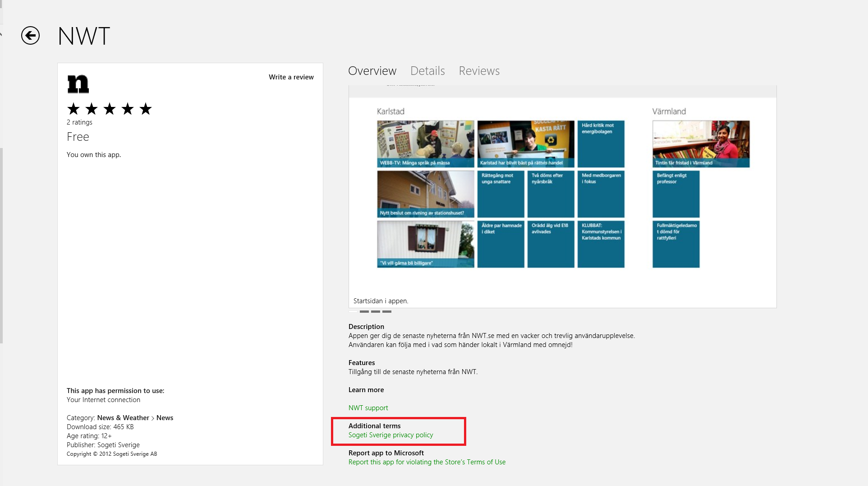The height and width of the screenshot is (486, 868).
Task: Click the Copyright 2012 Sogeti Sverige AB text
Action: [112, 454]
